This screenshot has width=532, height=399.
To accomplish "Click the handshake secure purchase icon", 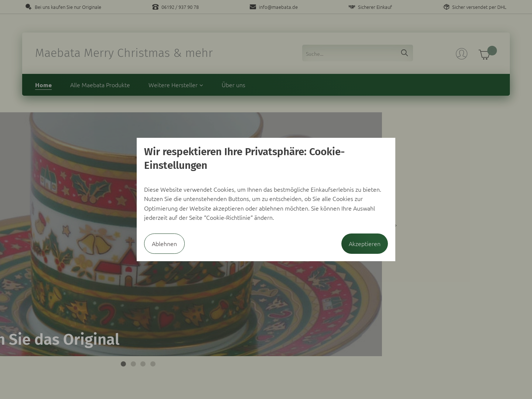I will tap(352, 7).
